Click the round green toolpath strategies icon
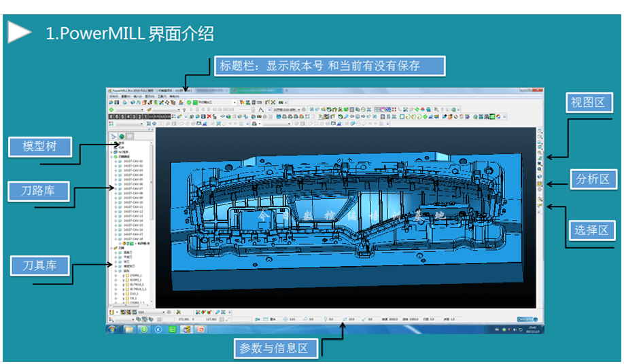 coord(189,102)
